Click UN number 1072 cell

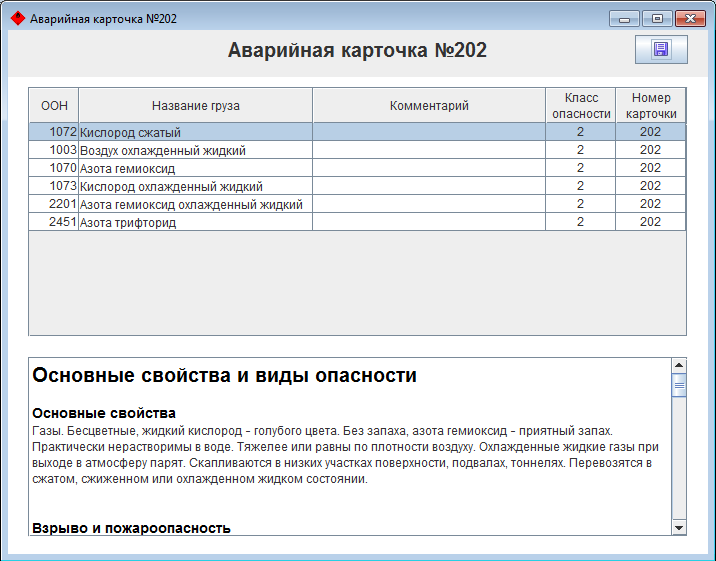click(54, 132)
